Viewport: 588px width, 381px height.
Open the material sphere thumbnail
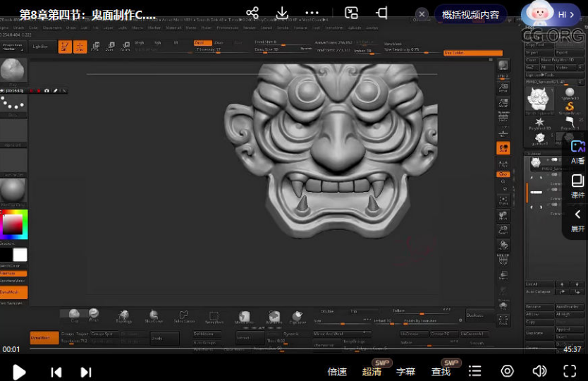pos(13,190)
